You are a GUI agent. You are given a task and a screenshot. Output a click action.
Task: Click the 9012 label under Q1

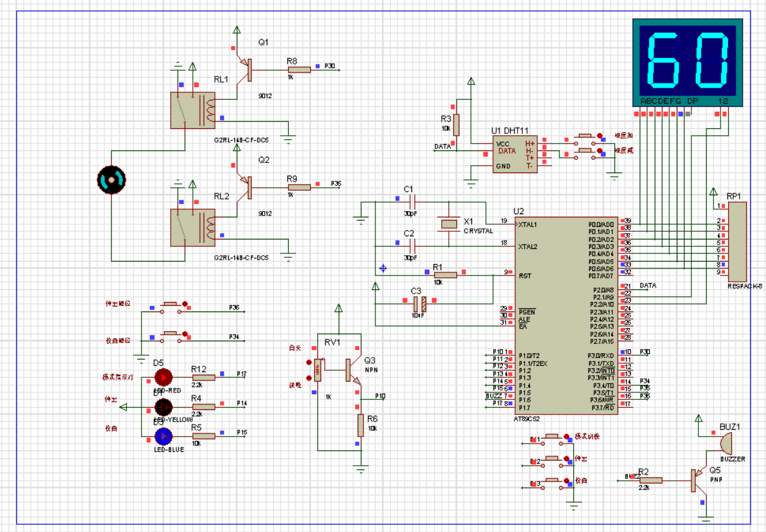click(x=265, y=95)
